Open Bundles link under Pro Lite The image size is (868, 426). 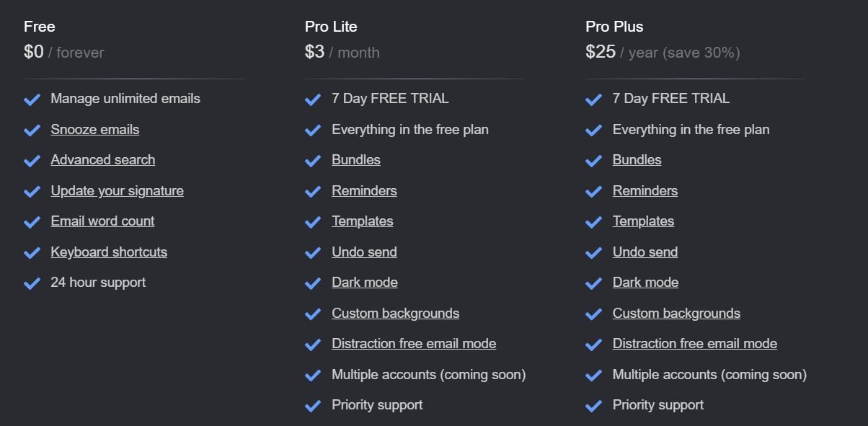tap(356, 160)
